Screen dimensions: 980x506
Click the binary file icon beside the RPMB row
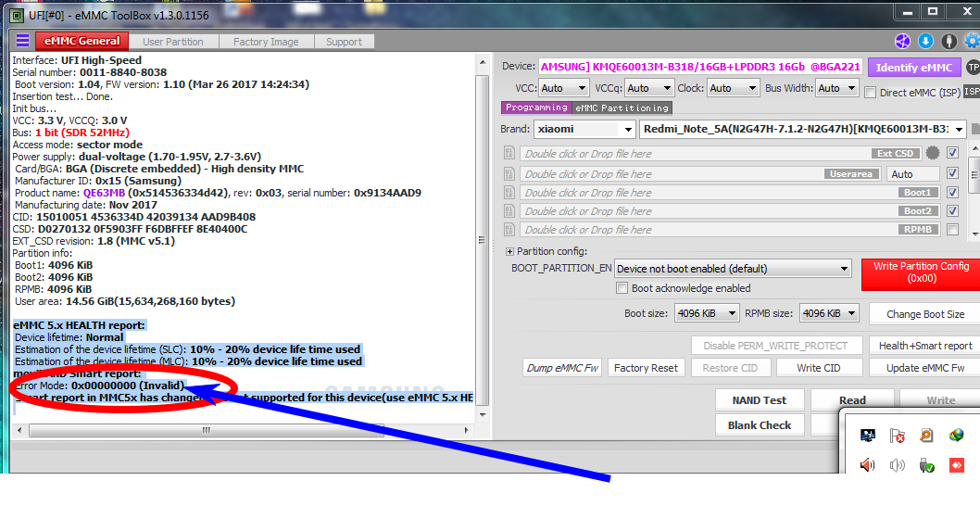click(509, 230)
